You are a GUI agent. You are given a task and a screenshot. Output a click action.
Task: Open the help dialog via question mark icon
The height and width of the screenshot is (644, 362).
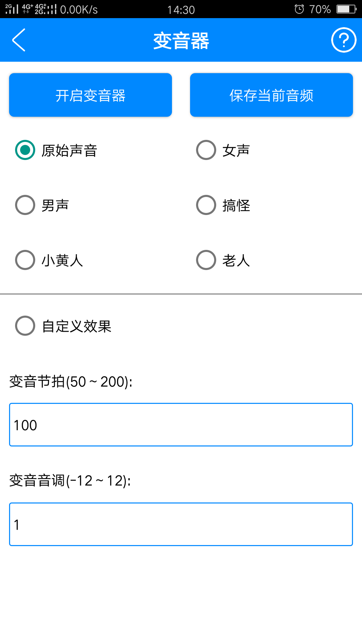coord(344,40)
